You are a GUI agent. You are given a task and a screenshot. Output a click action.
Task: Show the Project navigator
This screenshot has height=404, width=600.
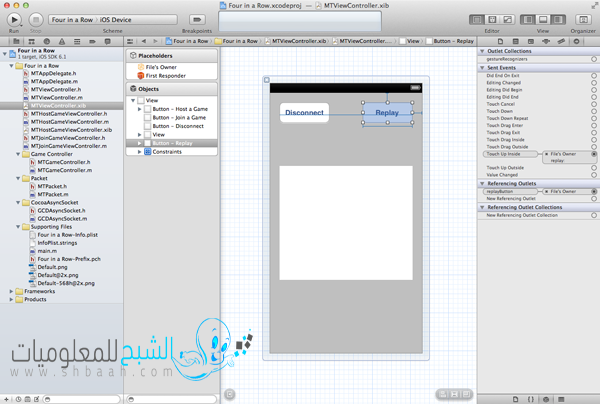16,41
